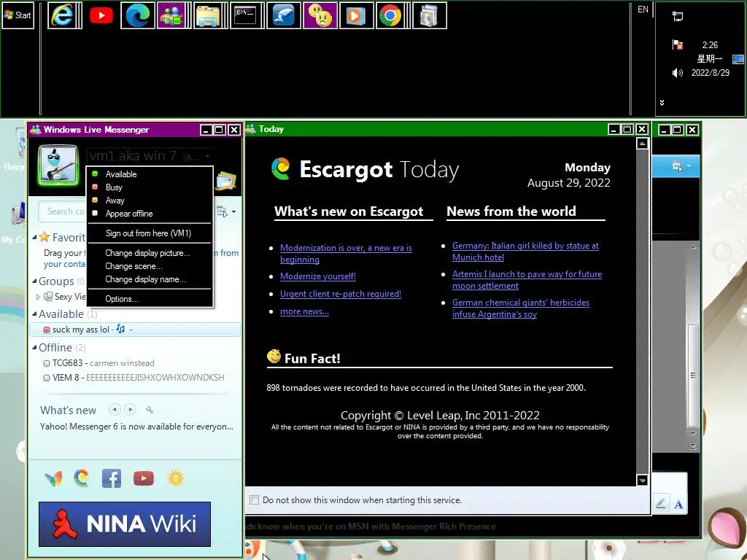747x560 pixels.
Task: Open Windows Explorer folder taskbar icon
Action: click(208, 16)
